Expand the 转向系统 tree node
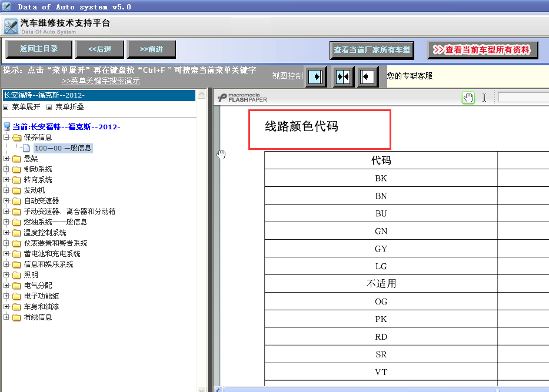 point(6,179)
